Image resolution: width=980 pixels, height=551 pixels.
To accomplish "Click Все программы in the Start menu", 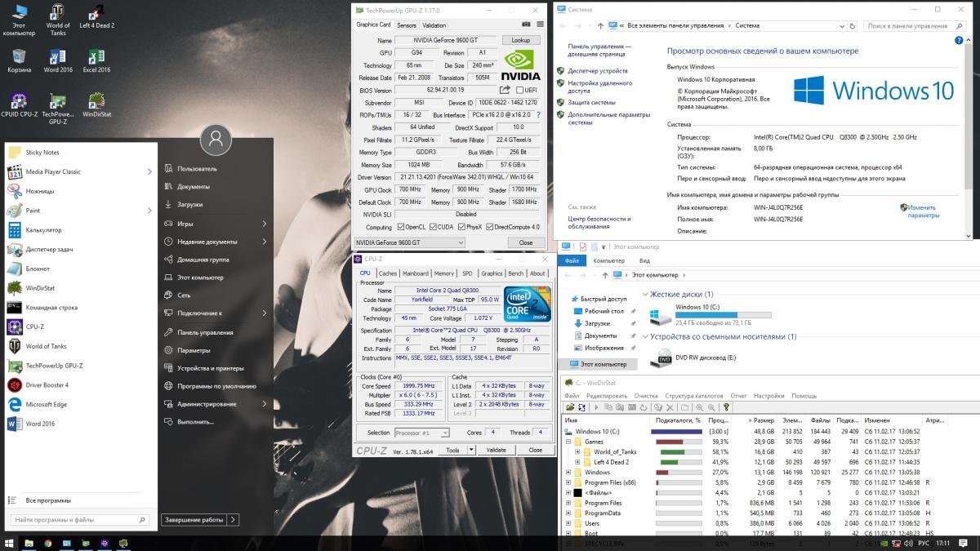I will coord(48,500).
